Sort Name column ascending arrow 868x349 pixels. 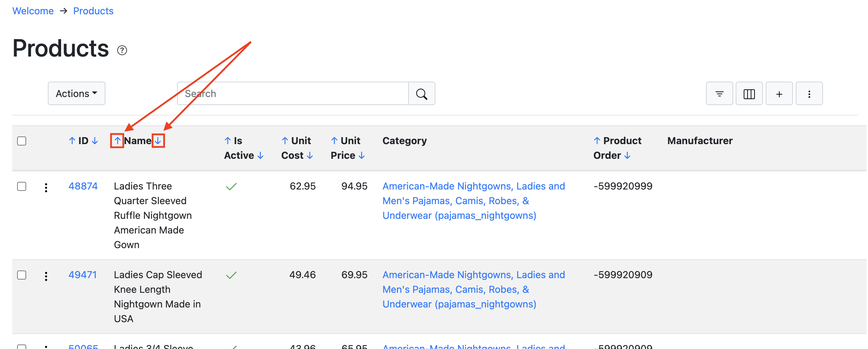click(x=117, y=141)
